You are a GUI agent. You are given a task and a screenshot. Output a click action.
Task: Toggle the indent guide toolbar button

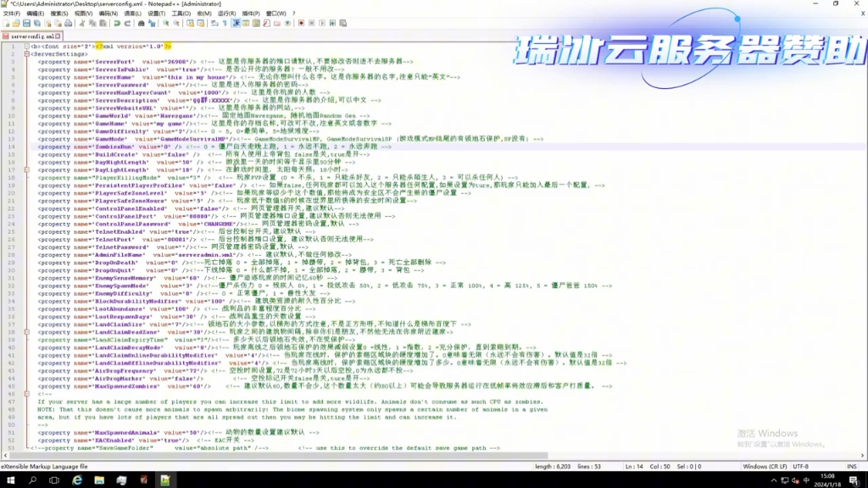(x=236, y=23)
